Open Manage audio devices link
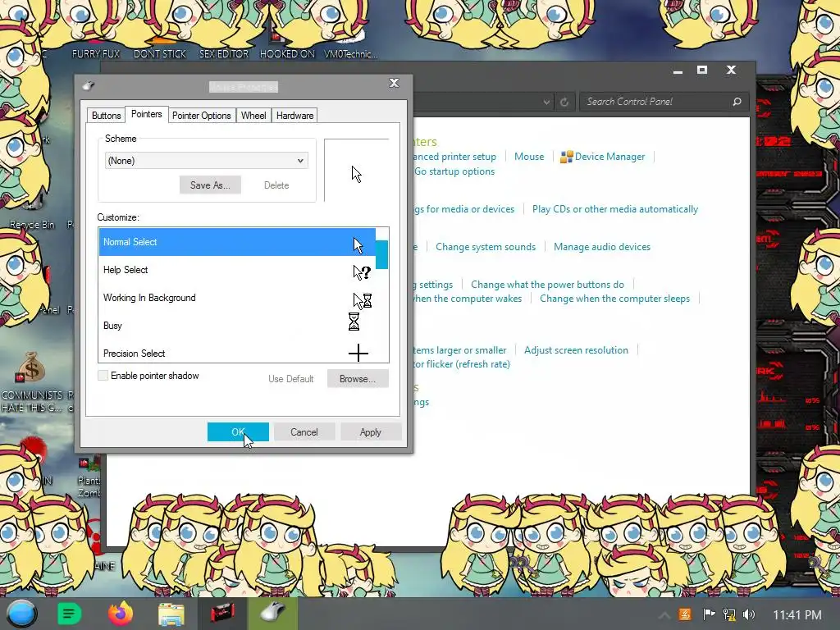 point(602,246)
